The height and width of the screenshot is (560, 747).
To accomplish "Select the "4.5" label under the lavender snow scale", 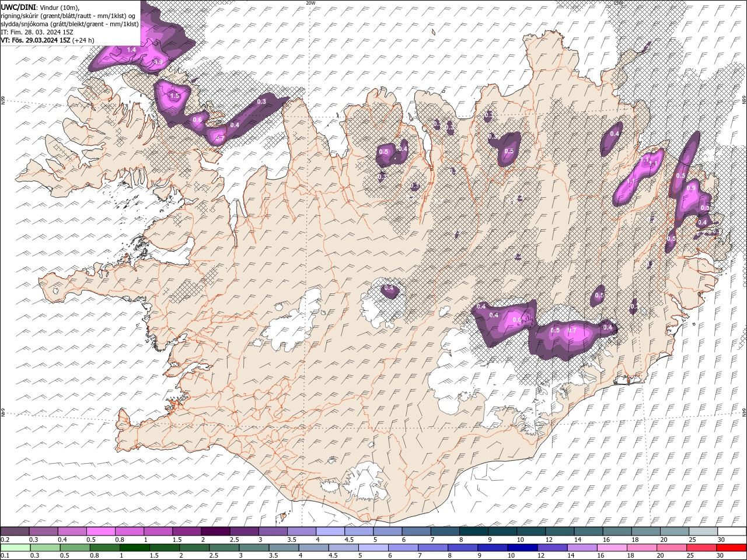I will click(x=349, y=540).
